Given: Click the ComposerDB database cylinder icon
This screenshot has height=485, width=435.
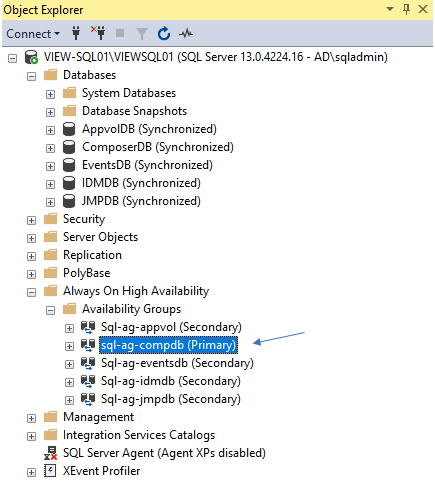Looking at the screenshot, I should click(69, 147).
